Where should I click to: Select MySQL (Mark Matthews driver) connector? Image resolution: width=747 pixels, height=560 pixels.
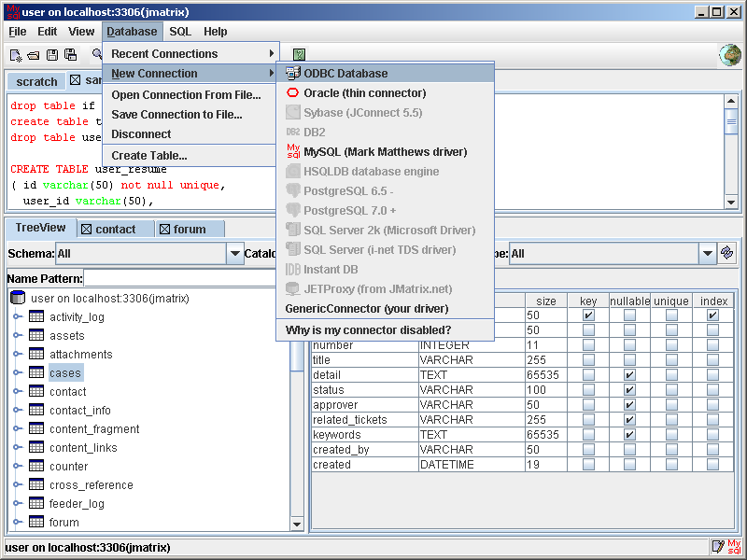(x=385, y=151)
